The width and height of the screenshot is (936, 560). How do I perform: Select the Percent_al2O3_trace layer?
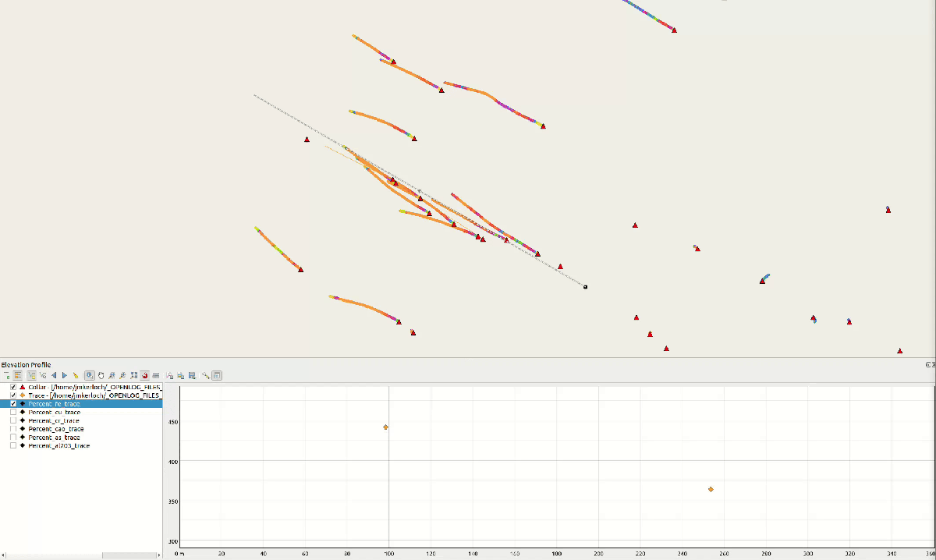[x=58, y=446]
